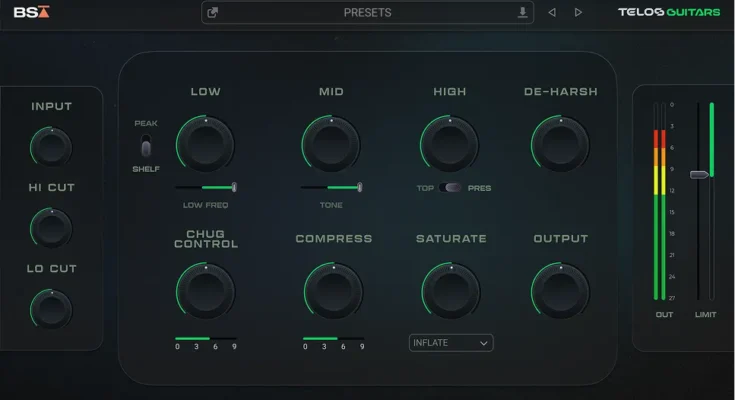Image resolution: width=735 pixels, height=400 pixels.
Task: Toggle the TOP/PRES switch under High
Action: click(451, 188)
